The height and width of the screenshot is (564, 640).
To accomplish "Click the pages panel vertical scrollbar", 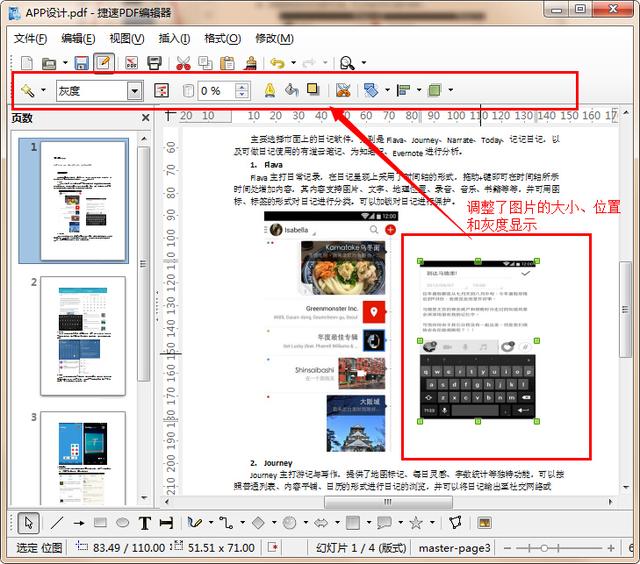I will pos(144,264).
